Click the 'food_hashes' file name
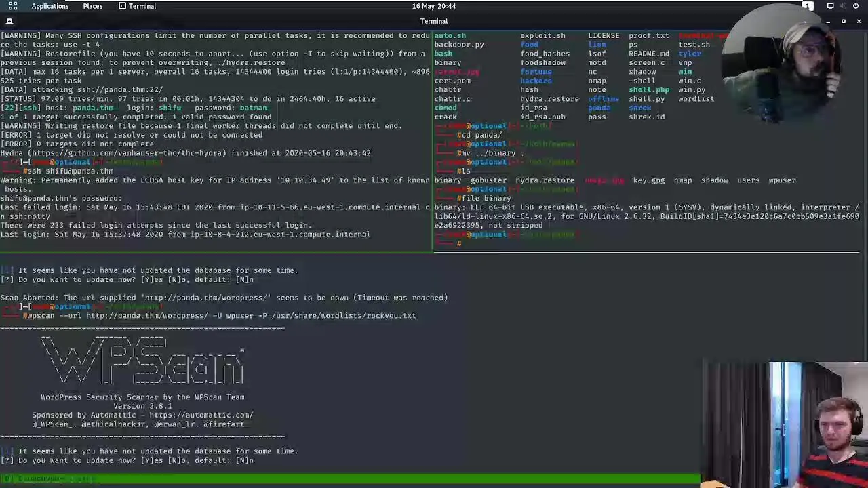The image size is (868, 488). [545, 54]
